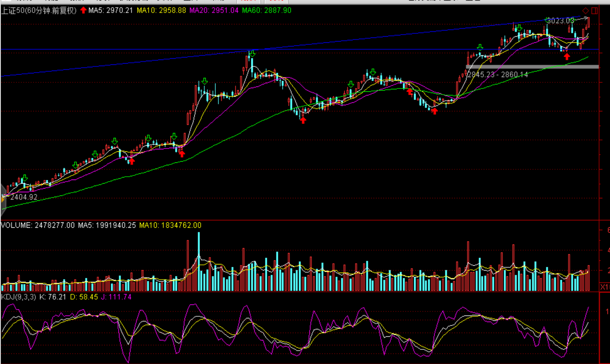This screenshot has height=364, width=610.
Task: Click the green MA60: 2887.90 label
Action: pyautogui.click(x=266, y=11)
